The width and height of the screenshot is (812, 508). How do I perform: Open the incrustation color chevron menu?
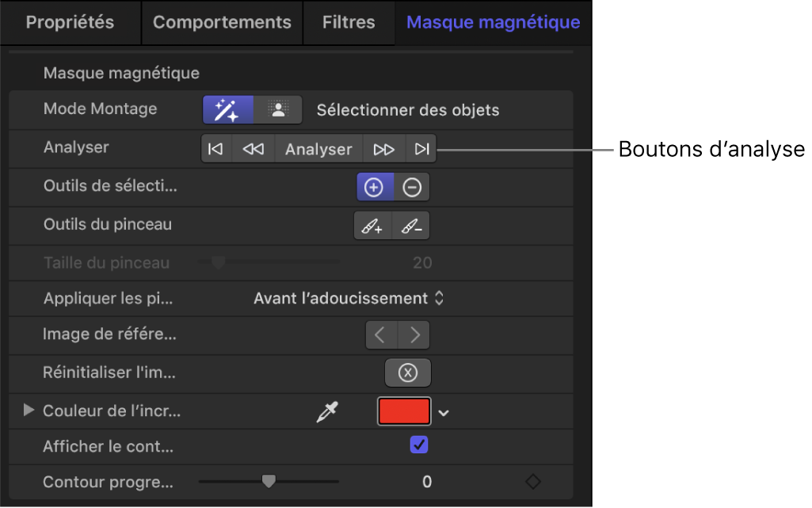click(444, 411)
